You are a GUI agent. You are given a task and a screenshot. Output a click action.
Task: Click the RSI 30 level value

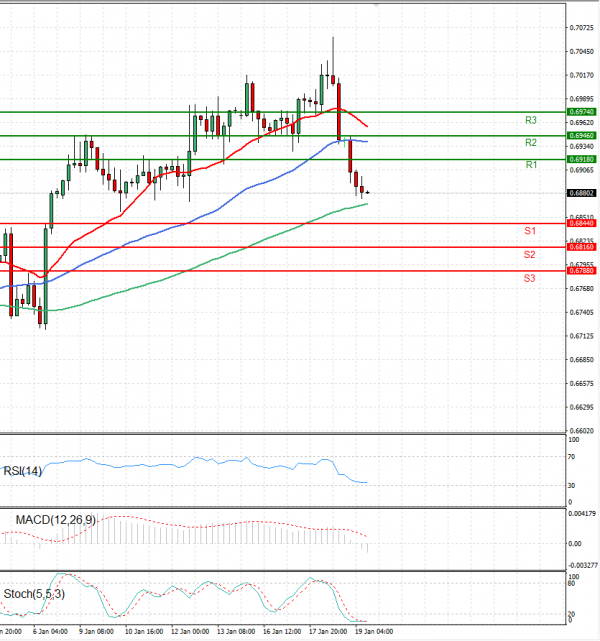click(571, 485)
